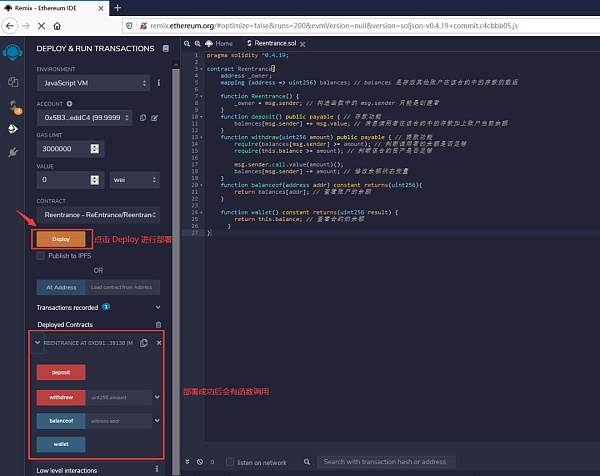Switch to the Home tab
This screenshot has width=600, height=476.
219,44
